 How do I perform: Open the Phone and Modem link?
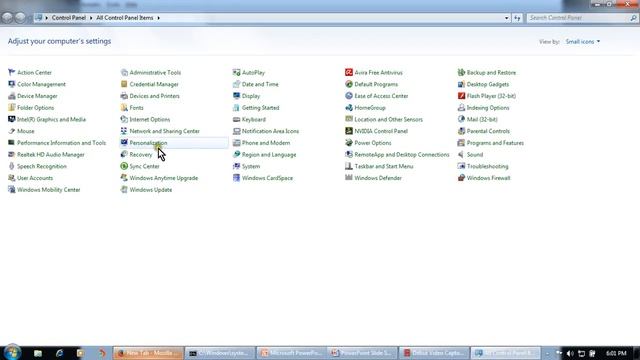[266, 143]
